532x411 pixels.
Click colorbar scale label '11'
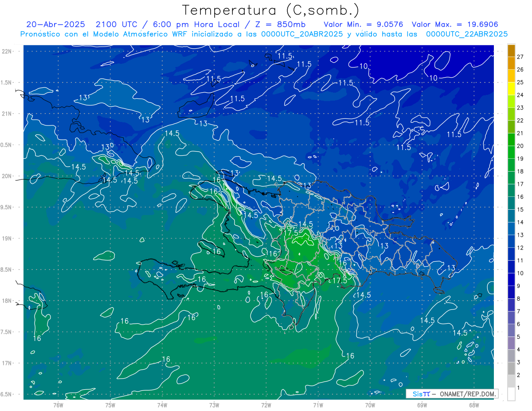(x=520, y=260)
